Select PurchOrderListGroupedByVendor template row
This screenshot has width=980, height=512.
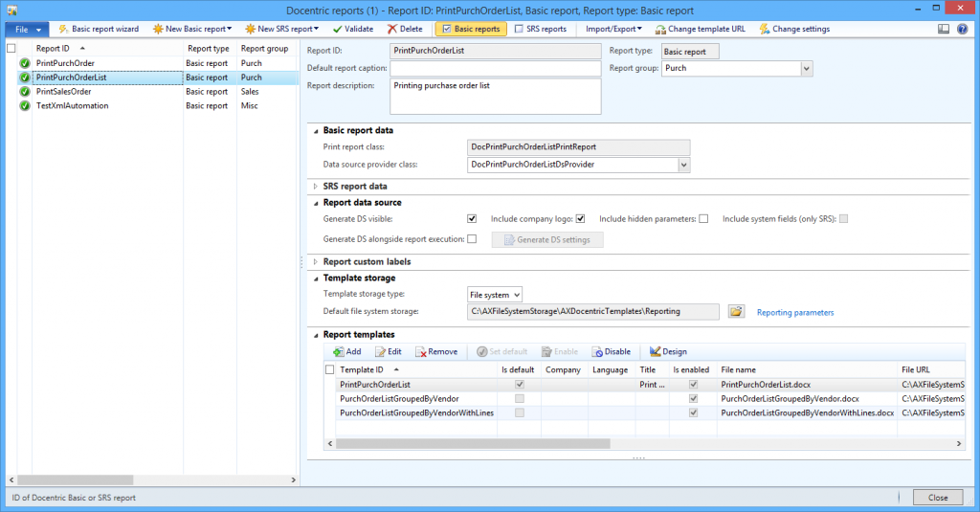(x=644, y=398)
